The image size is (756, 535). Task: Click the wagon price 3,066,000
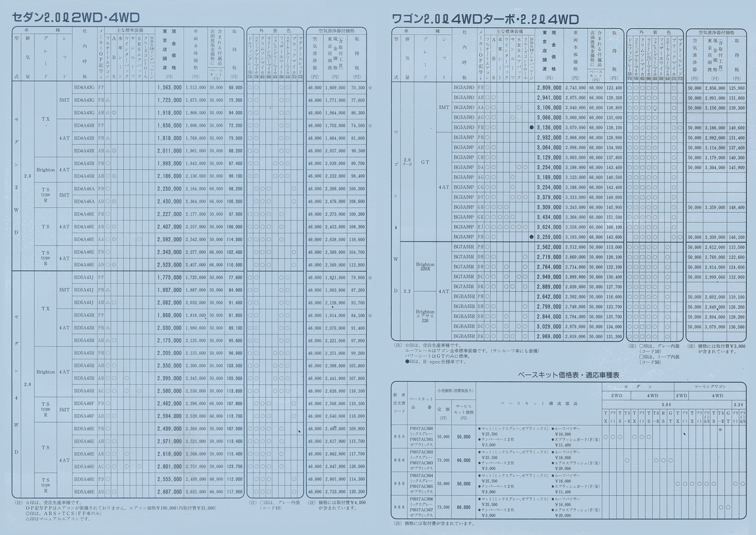pyautogui.click(x=549, y=118)
